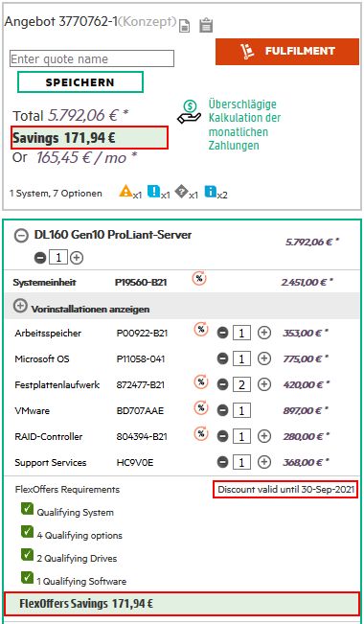Click the grey question mark diamond icon
Viewport: 364px width, 624px height.
pyautogui.click(x=181, y=192)
